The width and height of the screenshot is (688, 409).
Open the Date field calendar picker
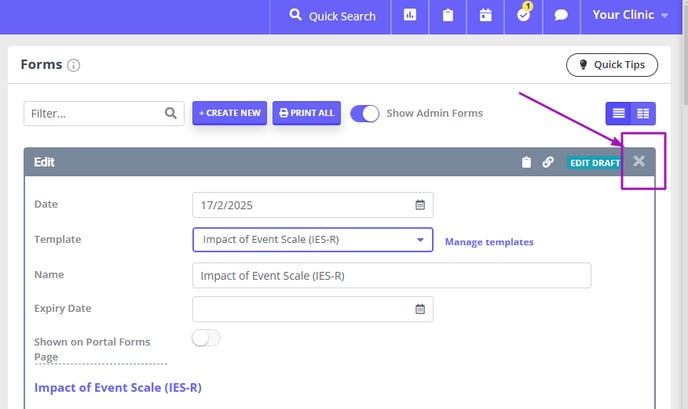click(420, 205)
